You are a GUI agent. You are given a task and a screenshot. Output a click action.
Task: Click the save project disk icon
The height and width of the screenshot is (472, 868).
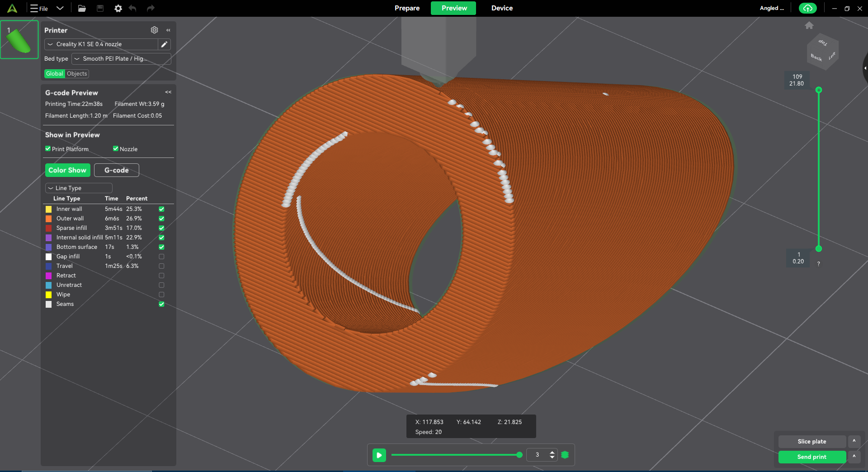click(x=100, y=8)
